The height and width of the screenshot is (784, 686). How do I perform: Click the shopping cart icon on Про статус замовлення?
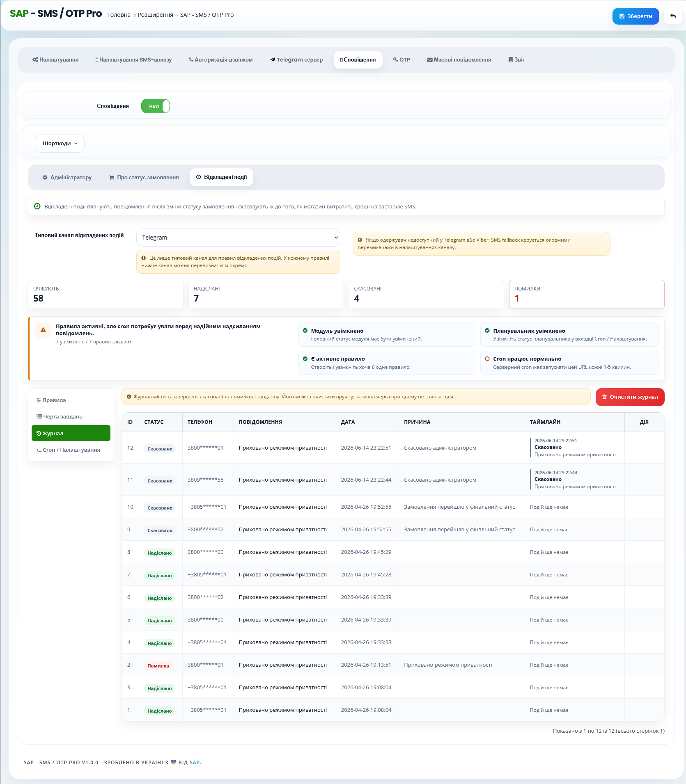pyautogui.click(x=112, y=177)
